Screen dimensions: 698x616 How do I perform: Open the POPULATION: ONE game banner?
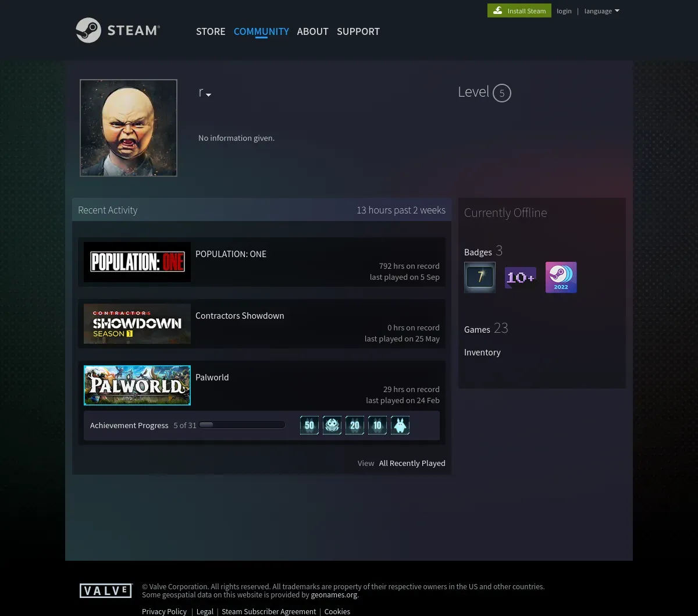point(137,262)
